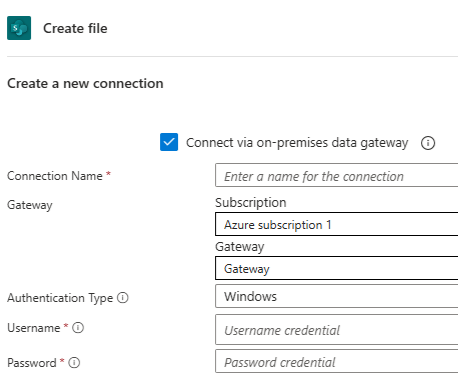The height and width of the screenshot is (392, 458).
Task: Uncheck Connect via on-premises data gateway
Action: [169, 142]
